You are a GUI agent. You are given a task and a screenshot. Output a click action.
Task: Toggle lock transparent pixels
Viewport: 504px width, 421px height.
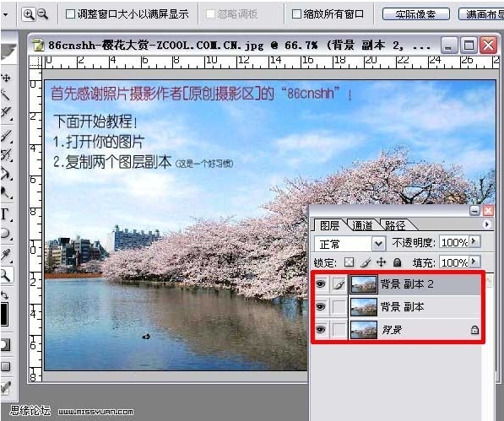[349, 262]
